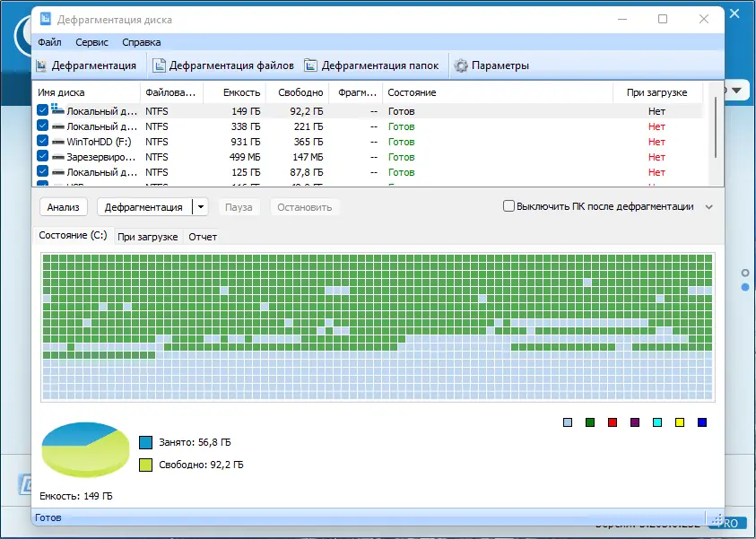This screenshot has height=539, width=756.
Task: Click the drive icon of the 125 ГБ disk
Action: pyautogui.click(x=58, y=172)
